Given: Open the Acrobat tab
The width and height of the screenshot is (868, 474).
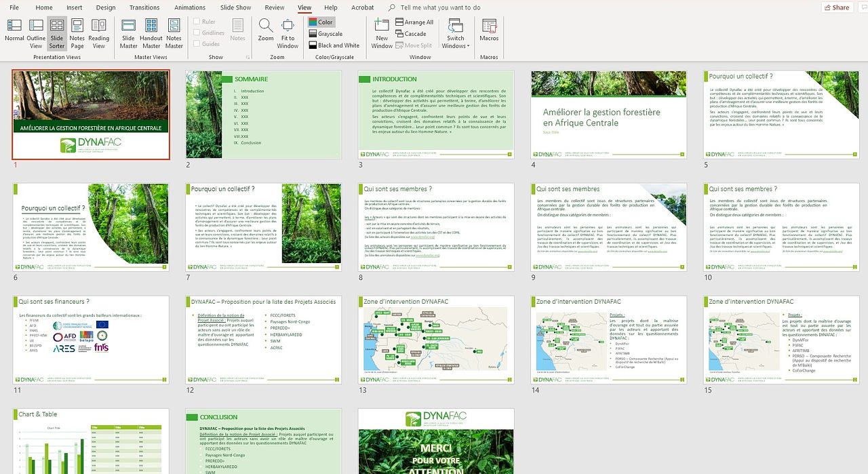Looking at the screenshot, I should click(x=363, y=7).
